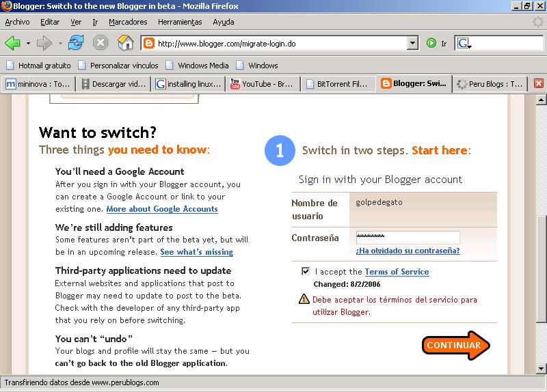Reload the page with the refresh icon
Image resolution: width=547 pixels, height=392 pixels.
click(76, 43)
